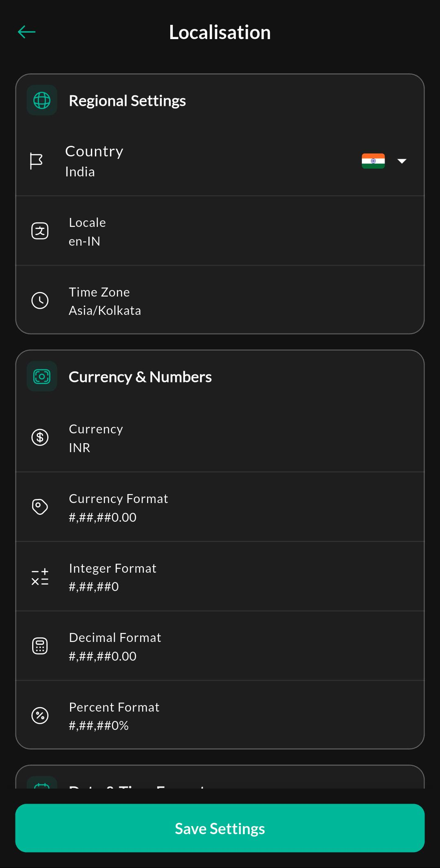
Task: Click the tag icon beside Currency Format
Action: click(40, 507)
